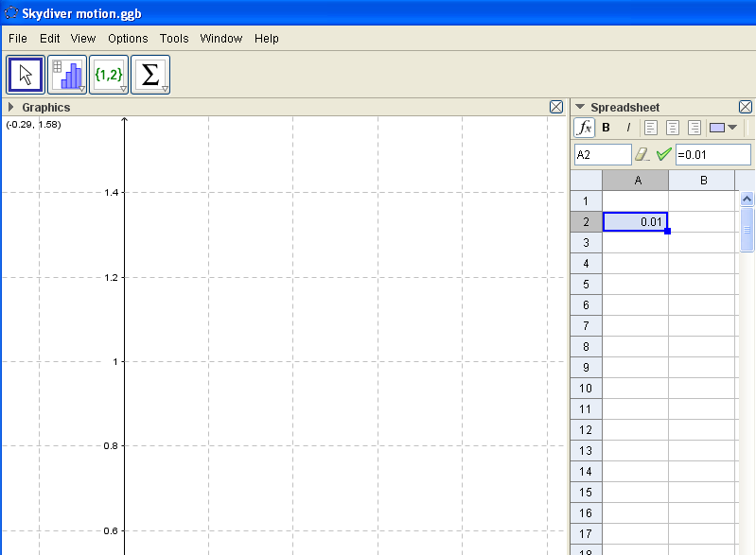
Task: Select row 2 header
Action: click(x=586, y=221)
